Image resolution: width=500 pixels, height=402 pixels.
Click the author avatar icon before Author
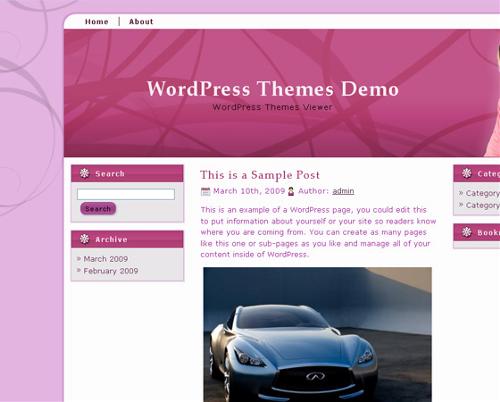291,191
